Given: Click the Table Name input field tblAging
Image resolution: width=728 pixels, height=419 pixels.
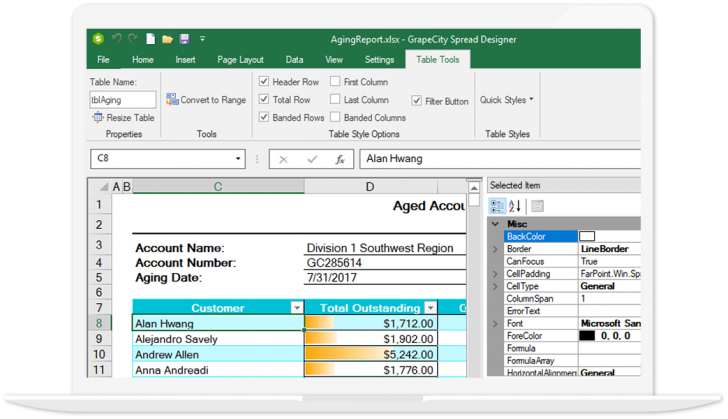Looking at the screenshot, I should point(123,99).
